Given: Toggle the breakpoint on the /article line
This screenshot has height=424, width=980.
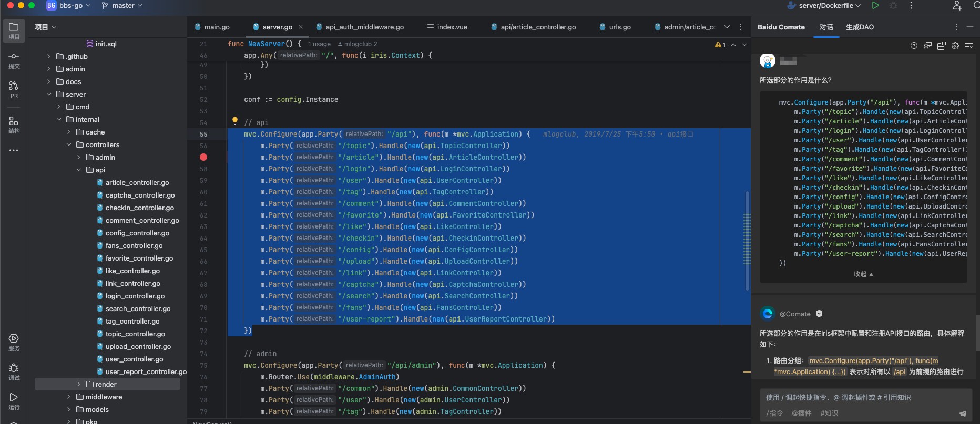Looking at the screenshot, I should [x=203, y=157].
